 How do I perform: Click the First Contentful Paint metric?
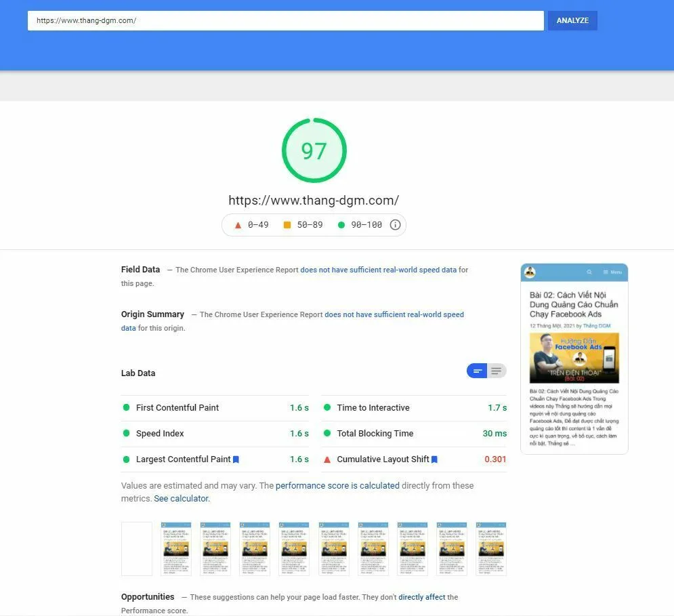[x=215, y=408]
